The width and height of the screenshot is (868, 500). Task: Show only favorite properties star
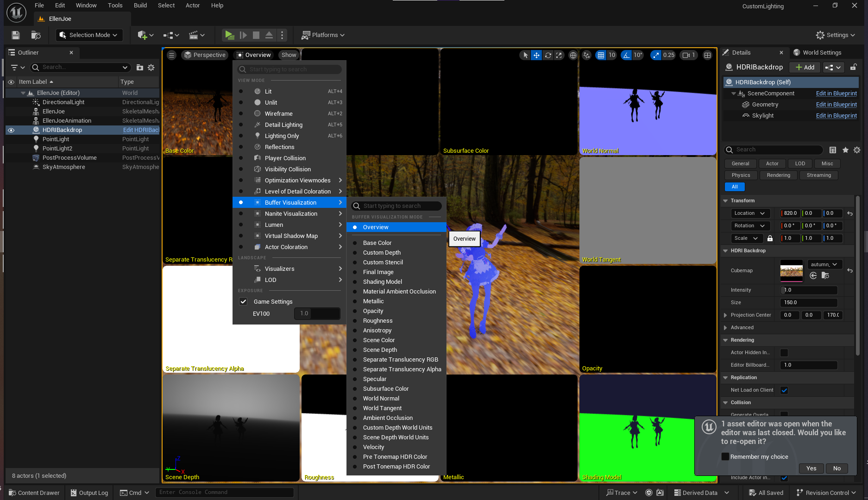coord(845,150)
